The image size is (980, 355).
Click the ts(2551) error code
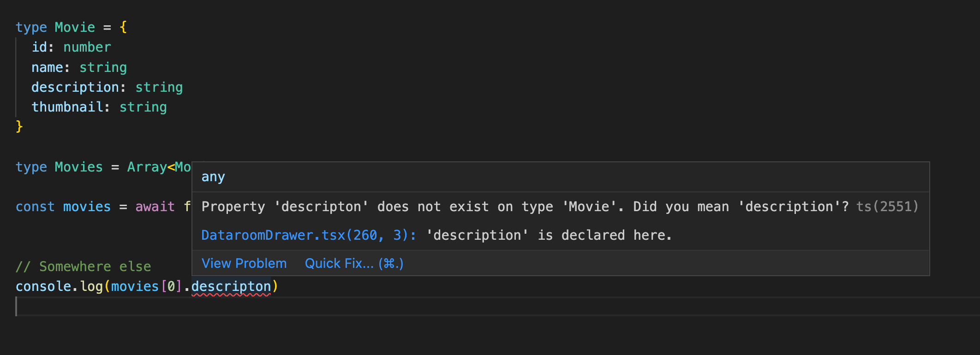pos(887,207)
